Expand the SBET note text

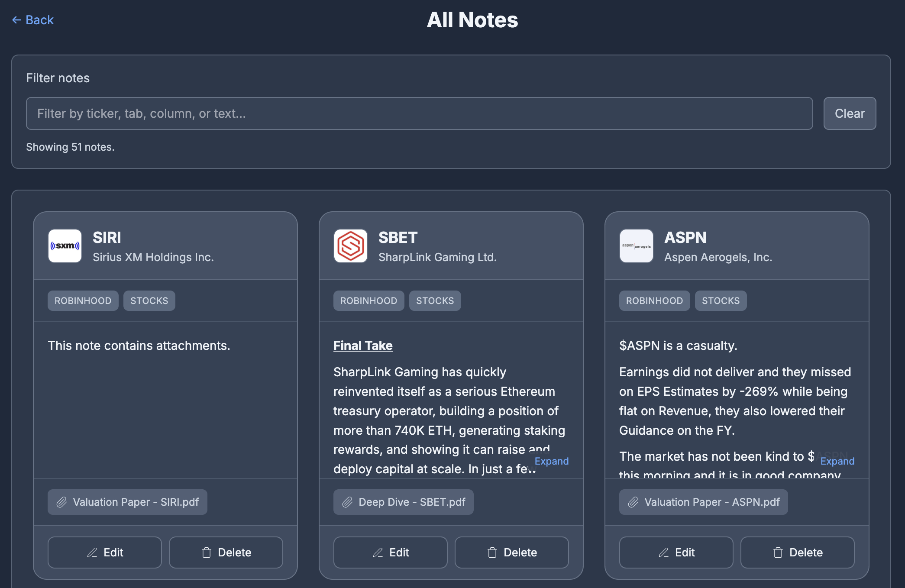click(551, 461)
